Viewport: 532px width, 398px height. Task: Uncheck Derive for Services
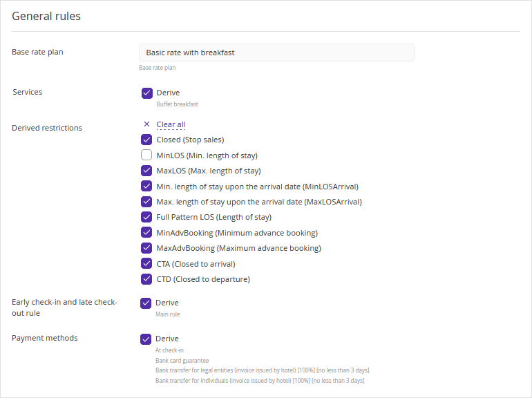pos(147,93)
